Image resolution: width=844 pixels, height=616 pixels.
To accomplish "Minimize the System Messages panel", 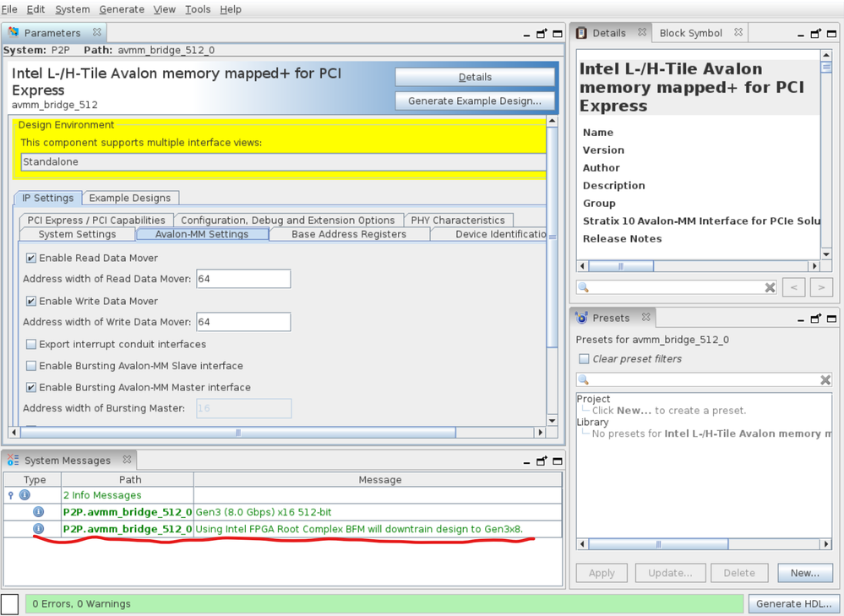I will tap(526, 462).
